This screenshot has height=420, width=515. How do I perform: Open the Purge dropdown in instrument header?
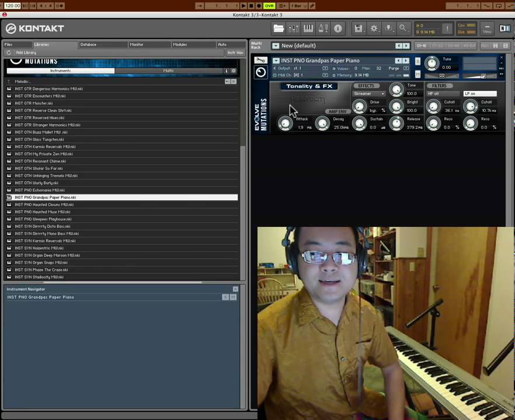[406, 68]
